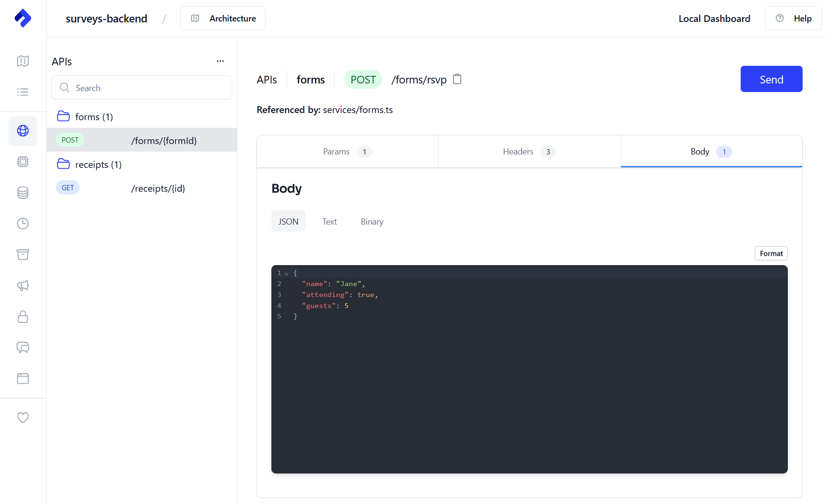Screen dimensions: 826x504
Task: Open the list view sidebar icon
Action: [x=23, y=92]
